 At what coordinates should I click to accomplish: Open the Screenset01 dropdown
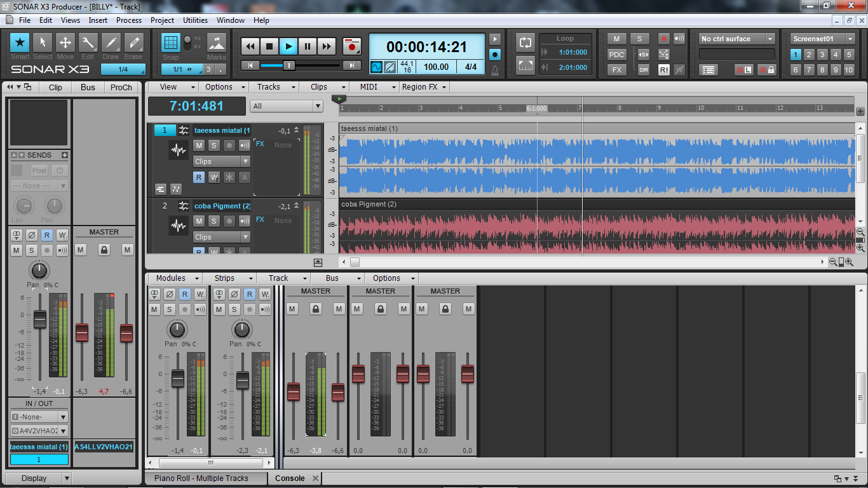pos(824,39)
